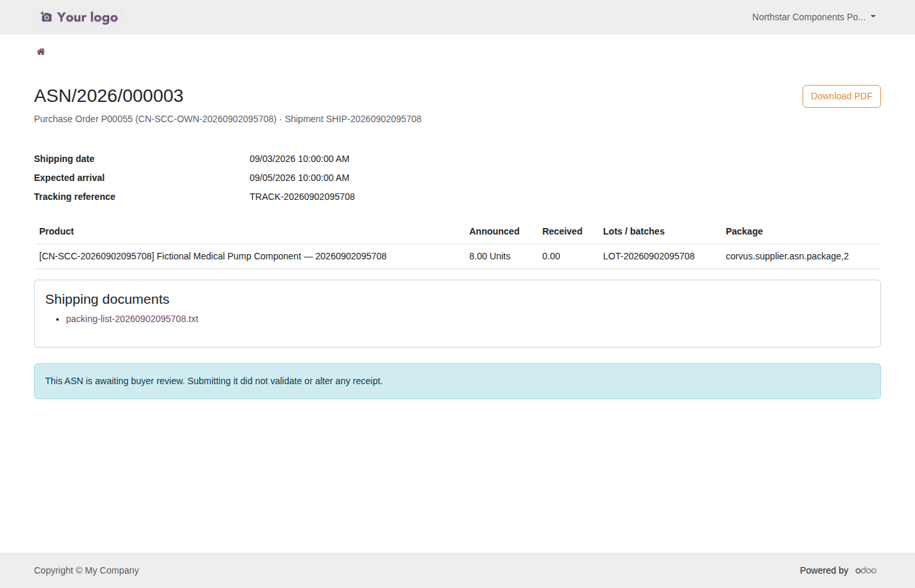This screenshot has height=588, width=915.
Task: Click shipping date value 09/03/2026 10:00:00 AM
Action: tap(299, 159)
